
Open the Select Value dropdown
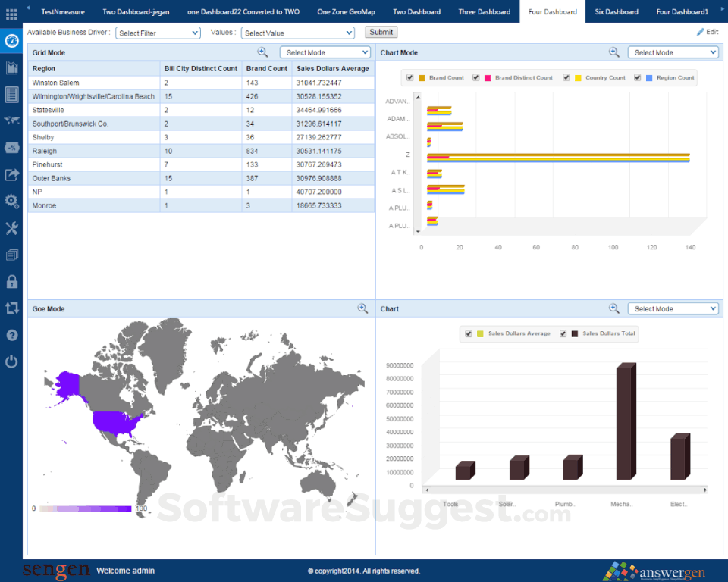(297, 33)
